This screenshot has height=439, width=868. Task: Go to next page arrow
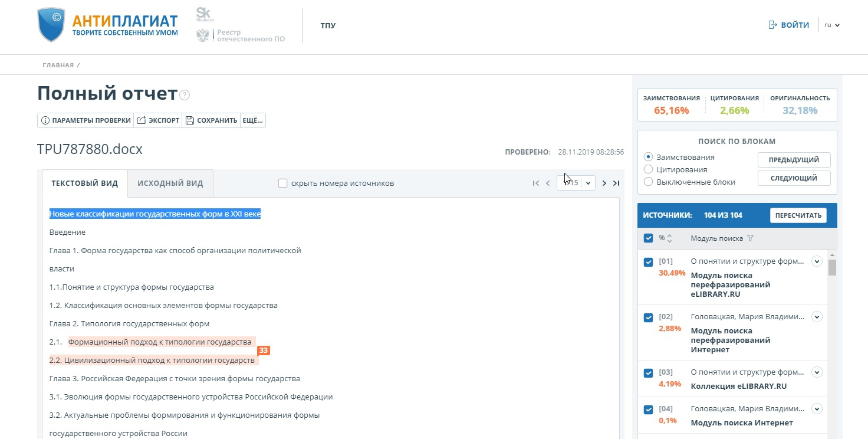point(604,184)
